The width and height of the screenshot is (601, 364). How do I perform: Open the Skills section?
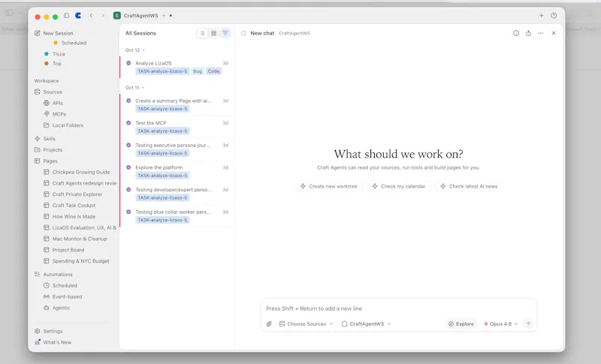45,139
